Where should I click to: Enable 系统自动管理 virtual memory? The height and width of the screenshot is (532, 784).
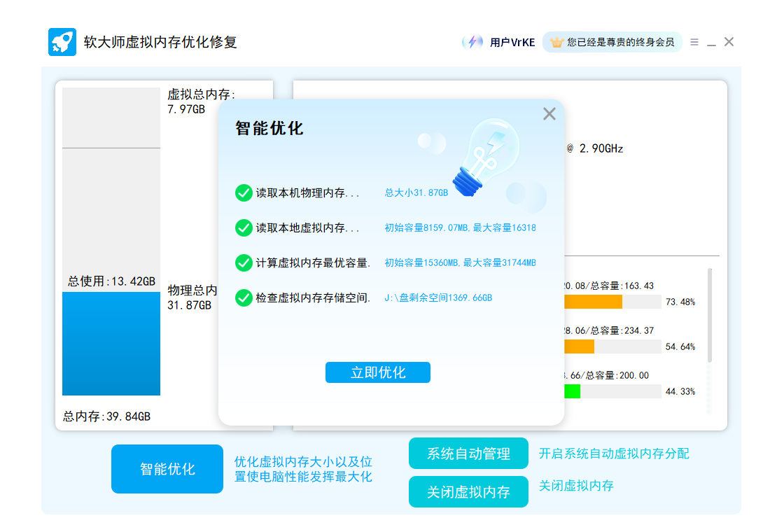click(x=468, y=454)
